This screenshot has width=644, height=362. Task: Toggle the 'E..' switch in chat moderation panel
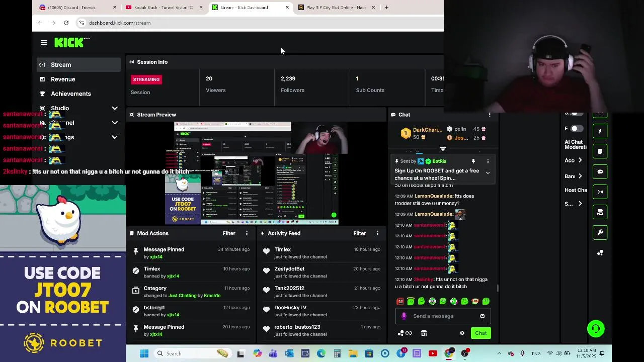click(576, 129)
